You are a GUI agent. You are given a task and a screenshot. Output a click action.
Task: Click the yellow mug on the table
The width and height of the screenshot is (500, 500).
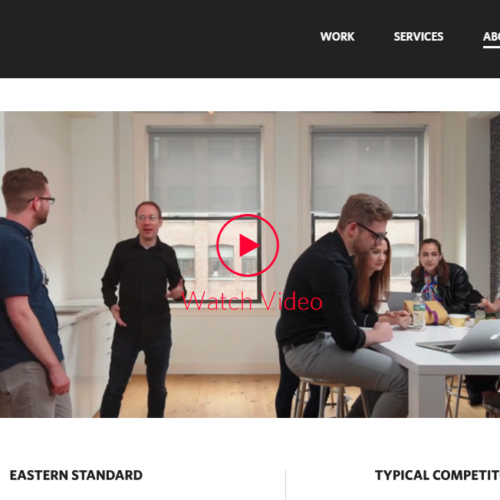pos(458,320)
